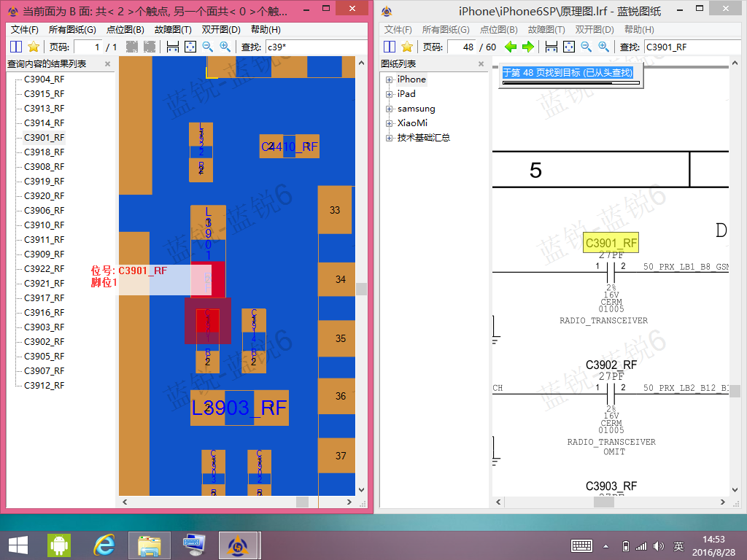The image size is (747, 560).
Task: Select C3918_RF in results list
Action: coord(44,152)
